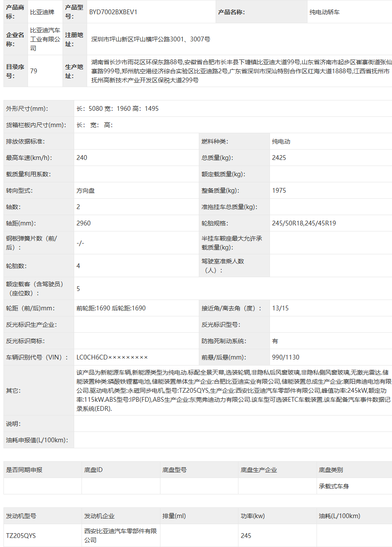Click the 功率(kw) column header
Viewport: 392px width, 547px height.
click(x=253, y=516)
